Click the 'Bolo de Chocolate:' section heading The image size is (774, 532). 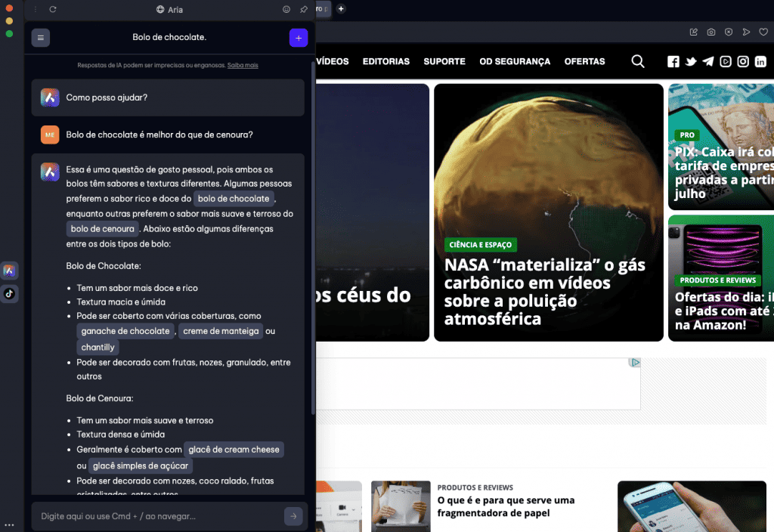pos(104,266)
